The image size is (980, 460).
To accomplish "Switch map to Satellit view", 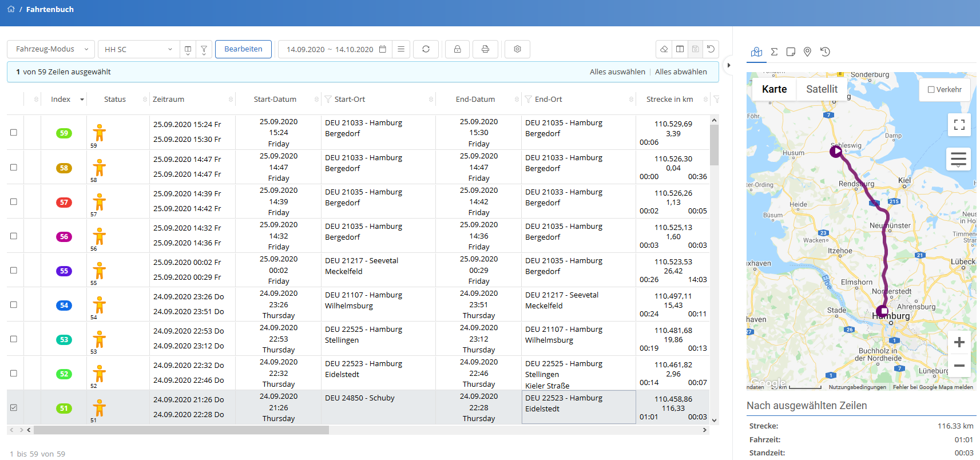I will [822, 89].
